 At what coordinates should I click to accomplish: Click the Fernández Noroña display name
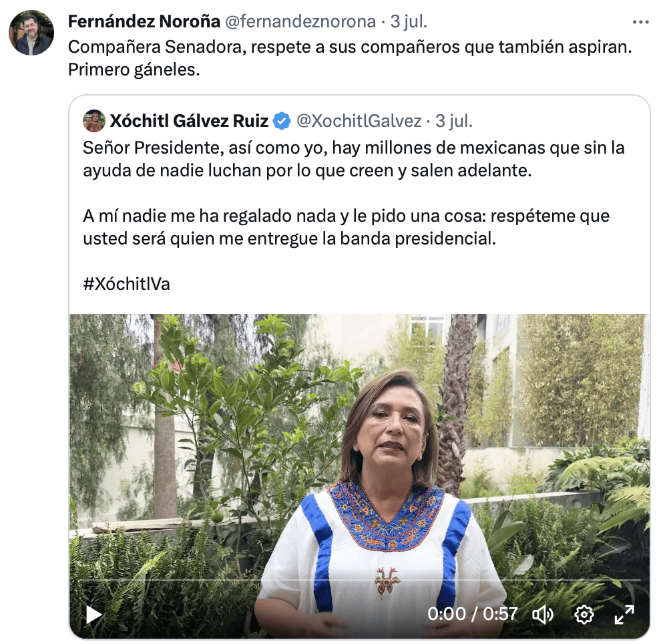pos(144,21)
